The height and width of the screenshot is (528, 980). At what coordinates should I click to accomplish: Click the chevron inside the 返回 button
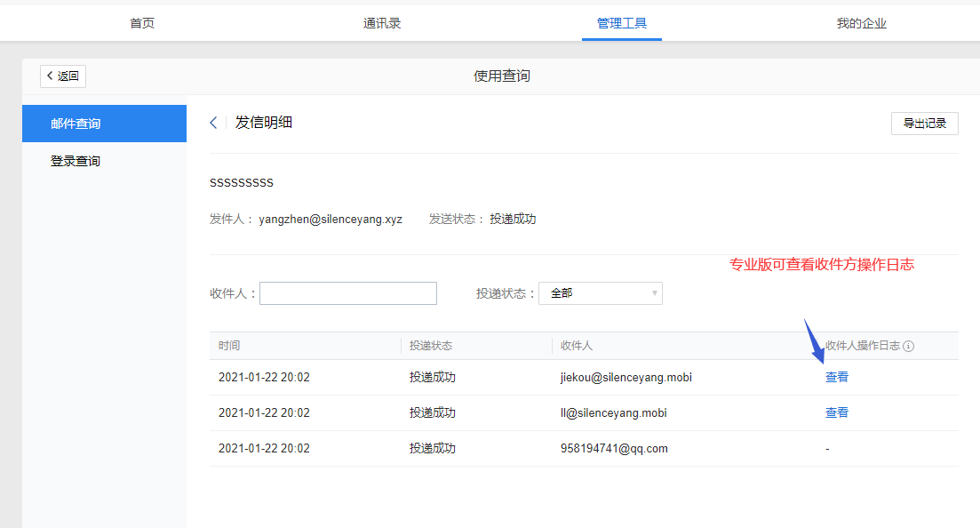pyautogui.click(x=50, y=76)
